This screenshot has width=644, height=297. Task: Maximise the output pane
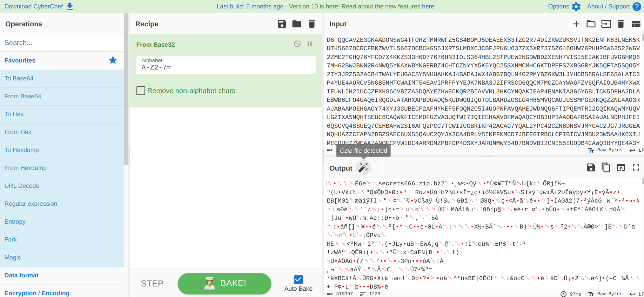point(636,167)
